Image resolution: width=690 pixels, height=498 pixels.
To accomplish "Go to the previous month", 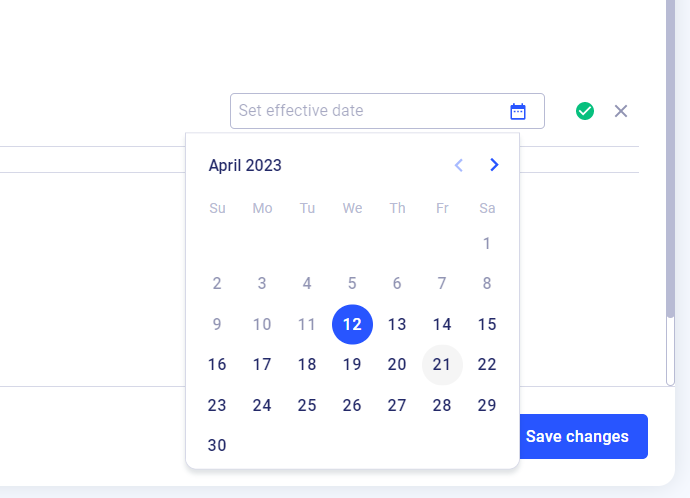I will point(459,165).
